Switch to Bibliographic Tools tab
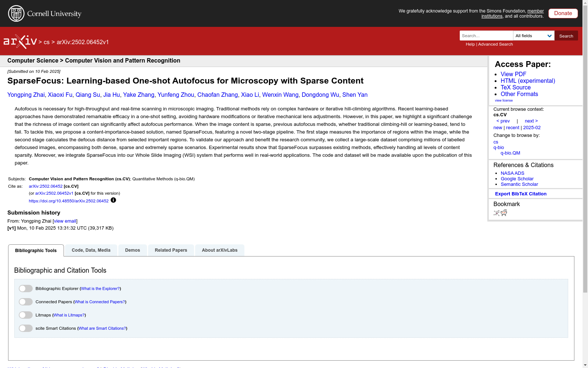The width and height of the screenshot is (588, 368). click(36, 251)
